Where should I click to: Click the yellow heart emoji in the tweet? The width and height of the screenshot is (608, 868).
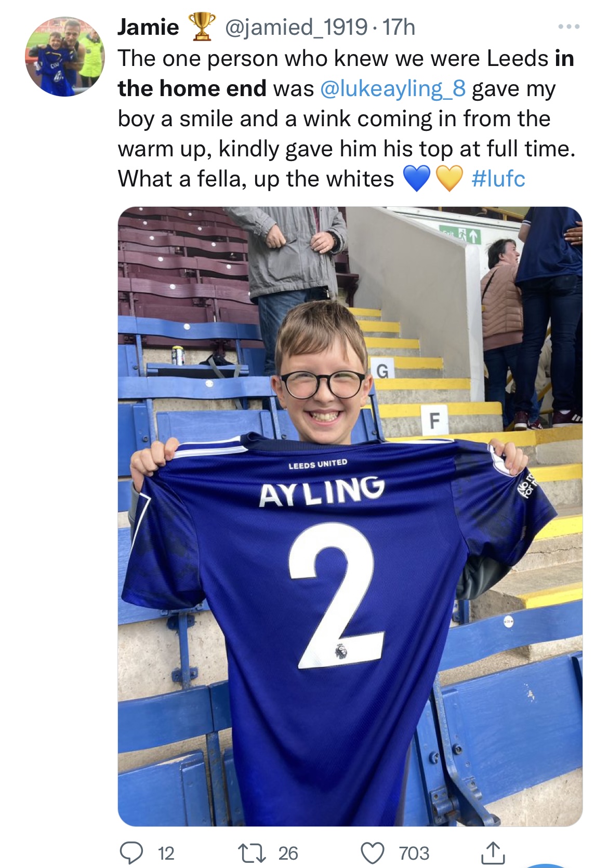449,179
